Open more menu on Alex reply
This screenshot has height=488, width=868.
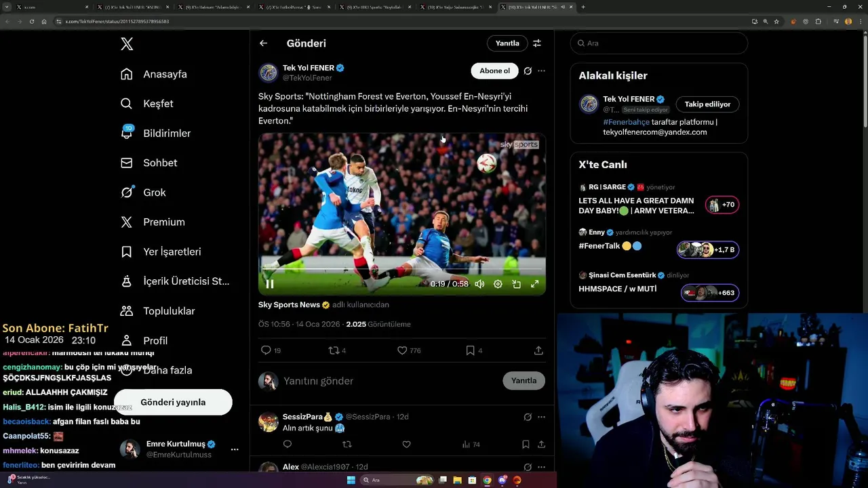[x=541, y=467]
